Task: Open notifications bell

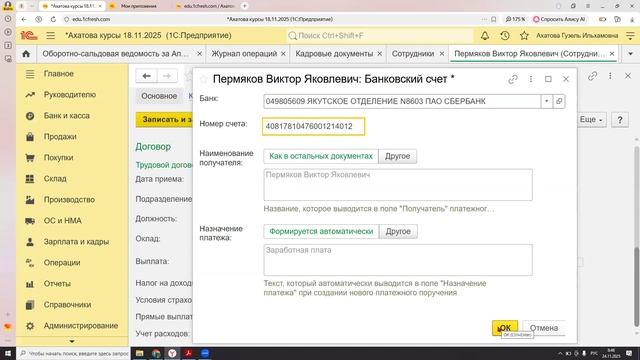Action: [x=485, y=36]
